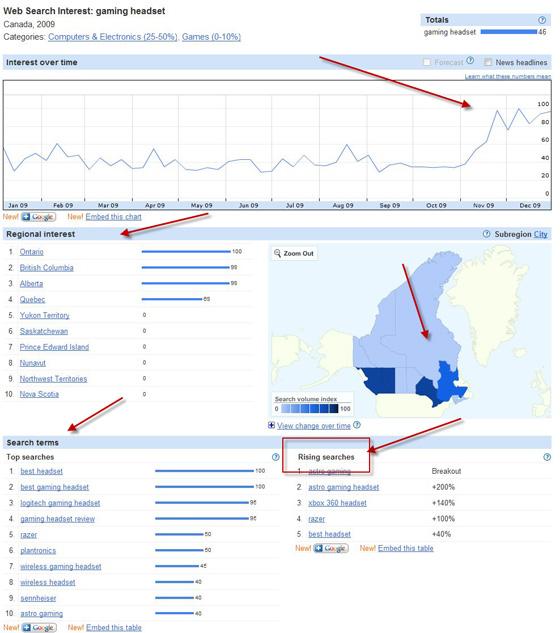Viewport: 560px width, 633px height.
Task: Click Nova Scotia region link
Action: [x=39, y=394]
